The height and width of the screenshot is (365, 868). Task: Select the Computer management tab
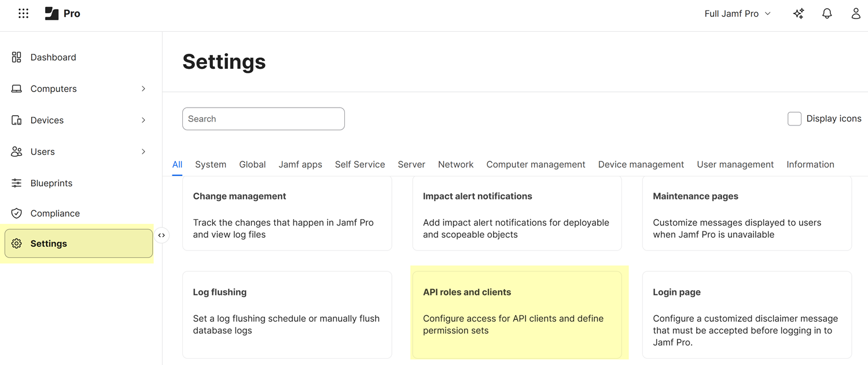pos(535,164)
